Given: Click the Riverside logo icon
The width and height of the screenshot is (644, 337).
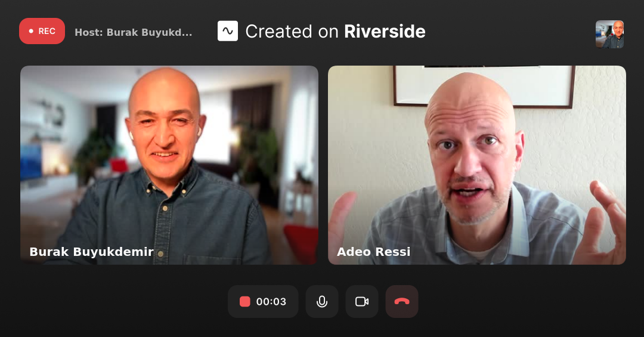Looking at the screenshot, I should coord(228,31).
